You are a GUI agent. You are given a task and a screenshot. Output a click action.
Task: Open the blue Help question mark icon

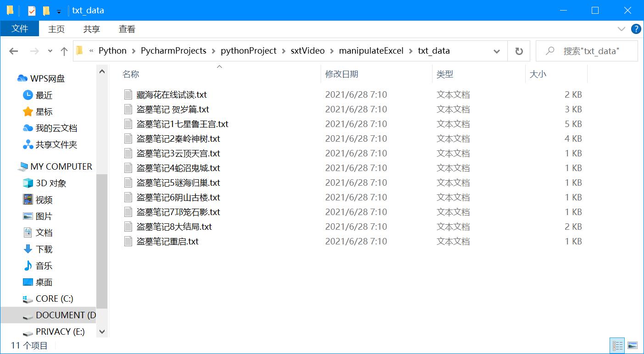pyautogui.click(x=636, y=29)
